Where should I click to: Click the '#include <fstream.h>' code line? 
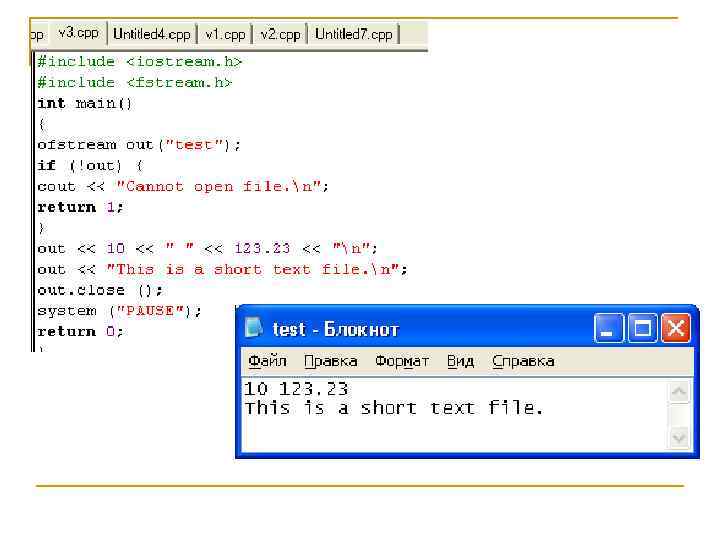click(x=135, y=83)
